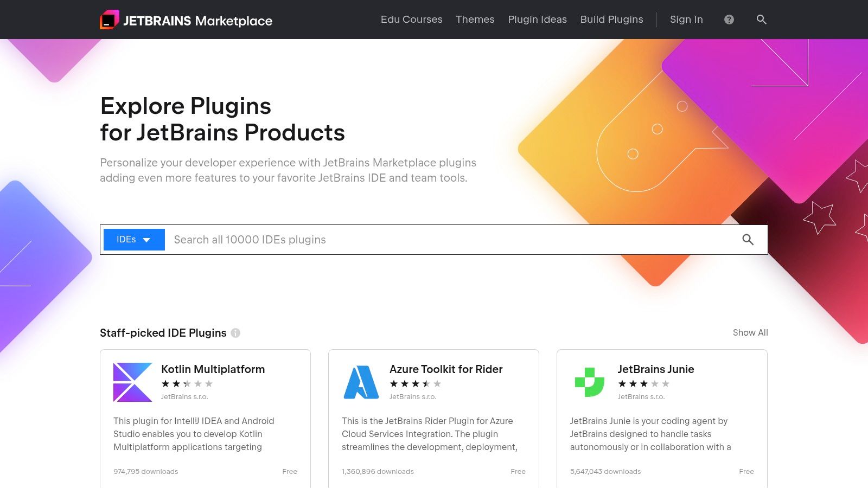Image resolution: width=868 pixels, height=488 pixels.
Task: Expand the IDEs dropdown arrow
Action: click(146, 239)
